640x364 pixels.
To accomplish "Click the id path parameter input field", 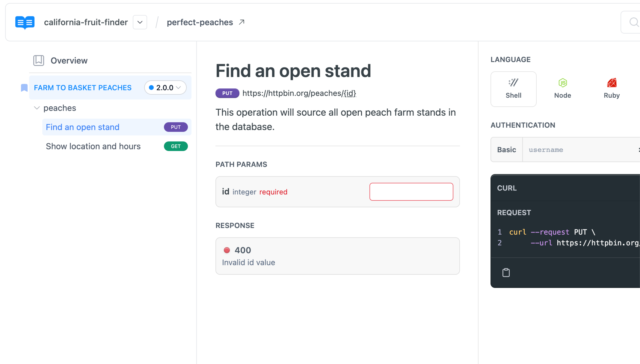I will tap(411, 192).
